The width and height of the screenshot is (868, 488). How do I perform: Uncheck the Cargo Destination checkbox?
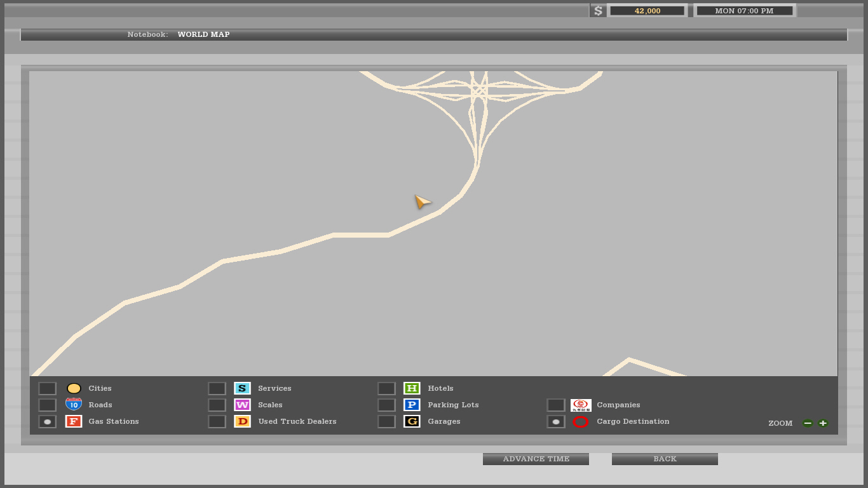coord(556,422)
